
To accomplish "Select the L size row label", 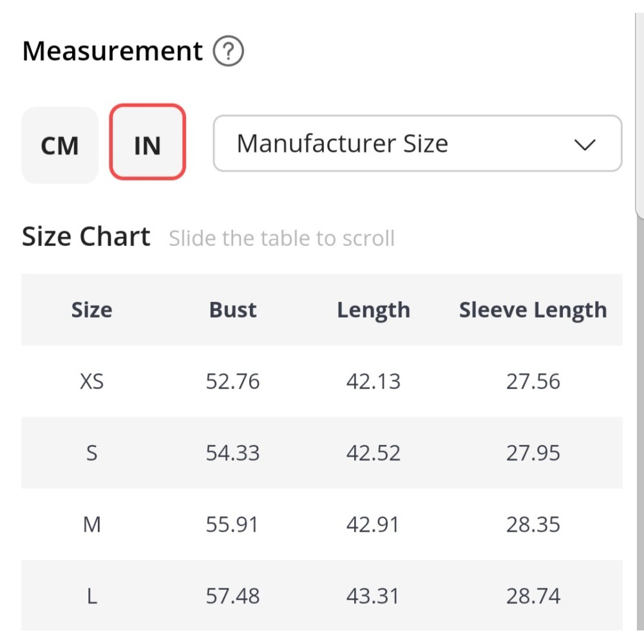I will click(x=91, y=596).
